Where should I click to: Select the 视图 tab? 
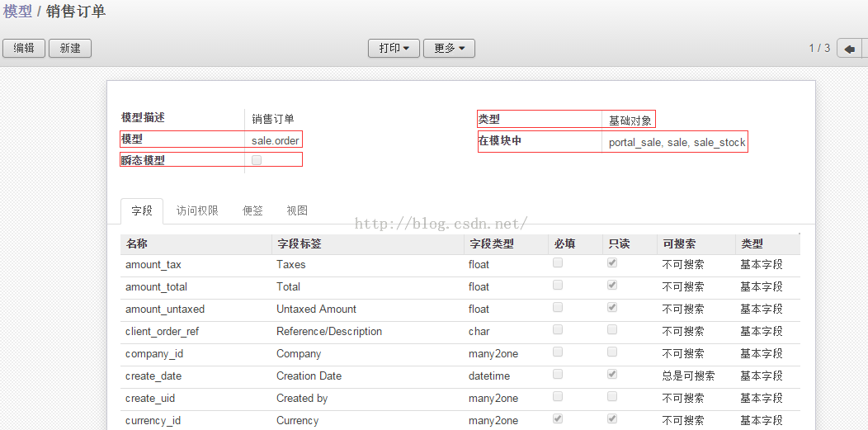coord(297,210)
